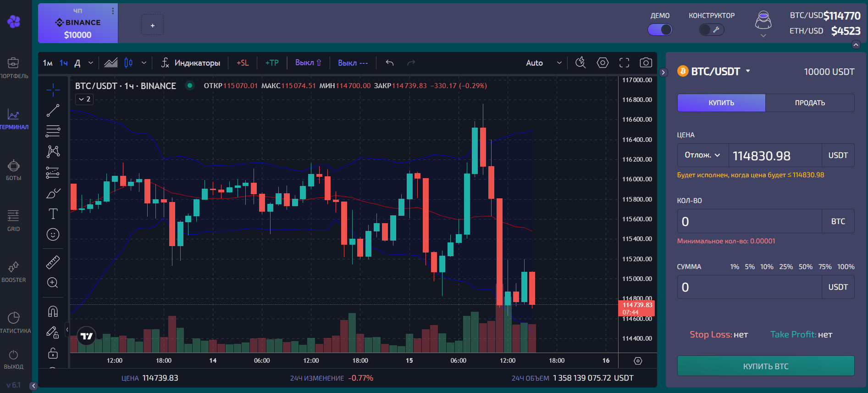Open the ruler measure tool
Screen dimensions: 868x393
tap(53, 262)
